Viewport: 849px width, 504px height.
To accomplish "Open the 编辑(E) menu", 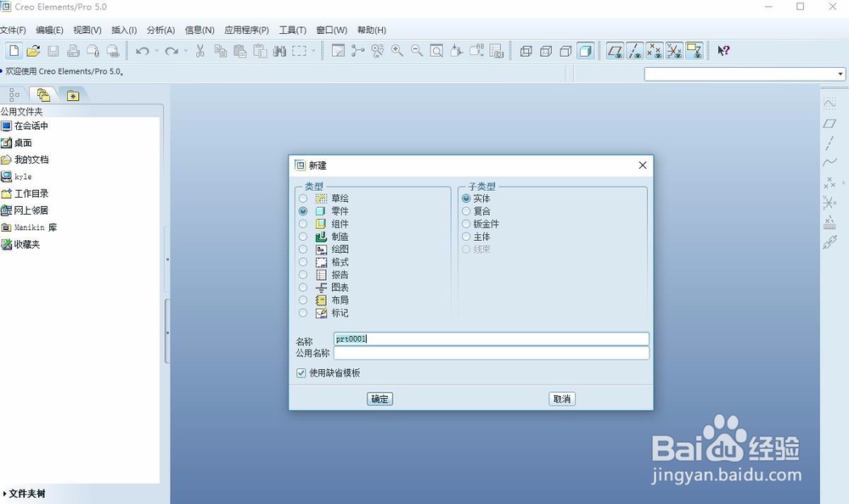I will coord(49,31).
